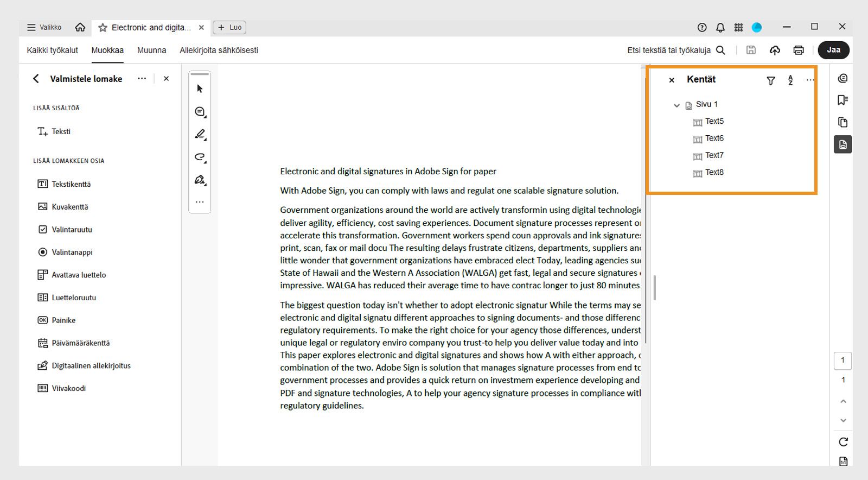Add a Valintanappi radio button field

(x=65, y=252)
